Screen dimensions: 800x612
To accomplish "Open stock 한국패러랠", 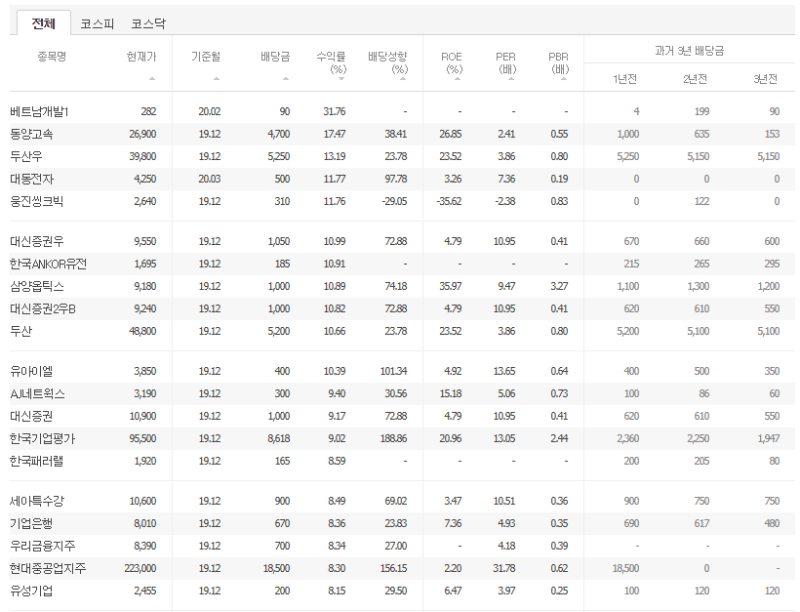I will point(37,461).
